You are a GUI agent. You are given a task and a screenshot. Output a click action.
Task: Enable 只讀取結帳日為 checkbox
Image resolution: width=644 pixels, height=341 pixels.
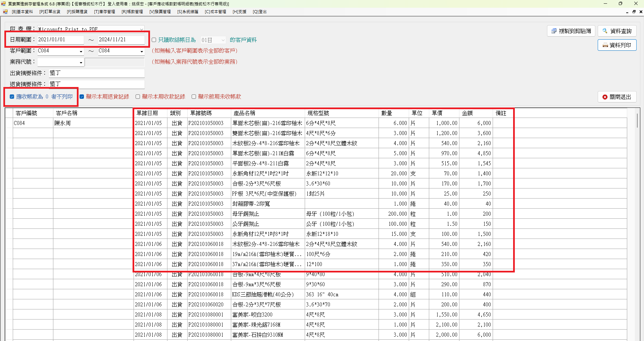[154, 40]
